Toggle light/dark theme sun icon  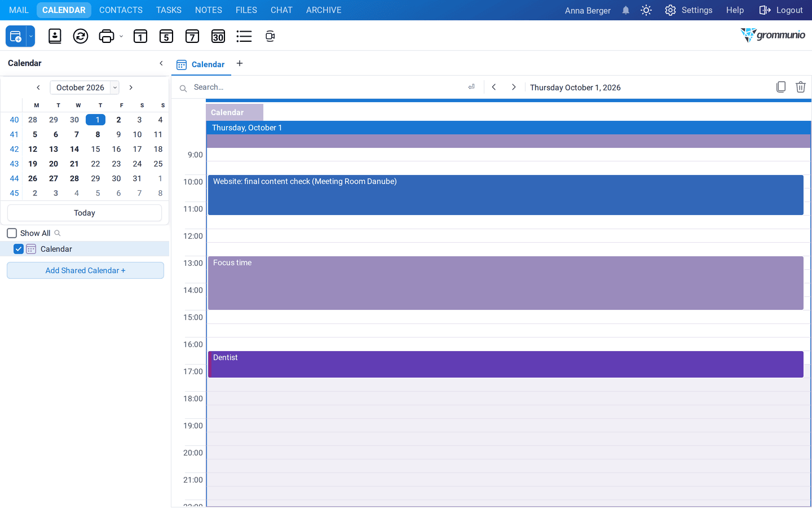click(x=646, y=10)
